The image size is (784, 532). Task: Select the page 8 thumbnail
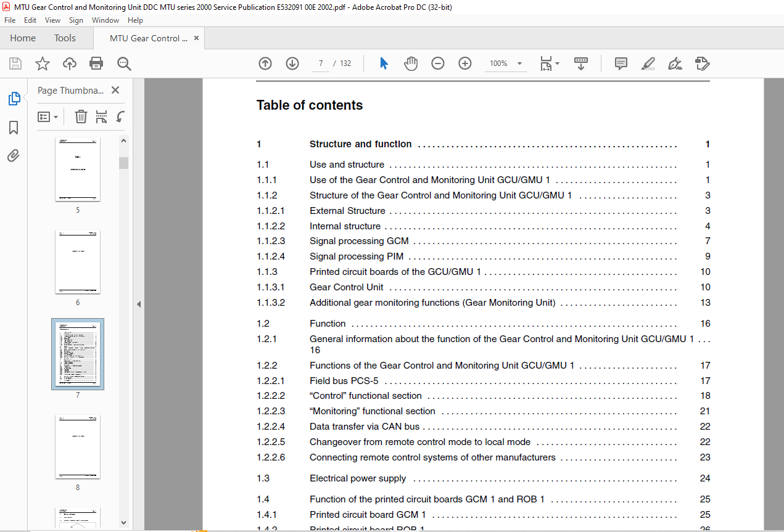(x=78, y=447)
